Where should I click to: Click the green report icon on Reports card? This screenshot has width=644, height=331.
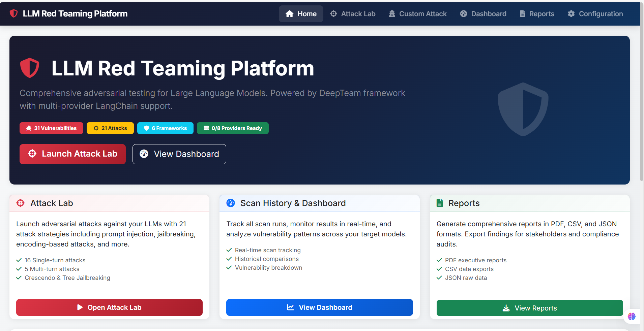pyautogui.click(x=440, y=203)
